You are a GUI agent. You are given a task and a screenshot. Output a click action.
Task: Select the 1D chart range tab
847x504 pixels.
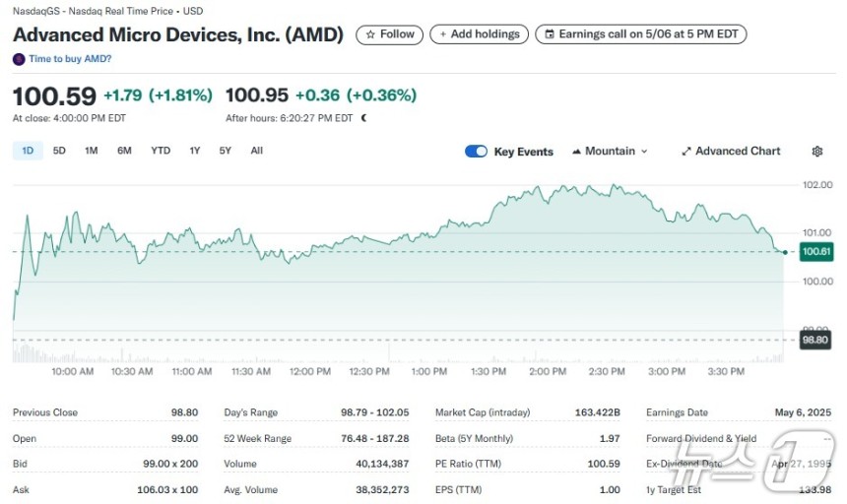click(x=28, y=151)
